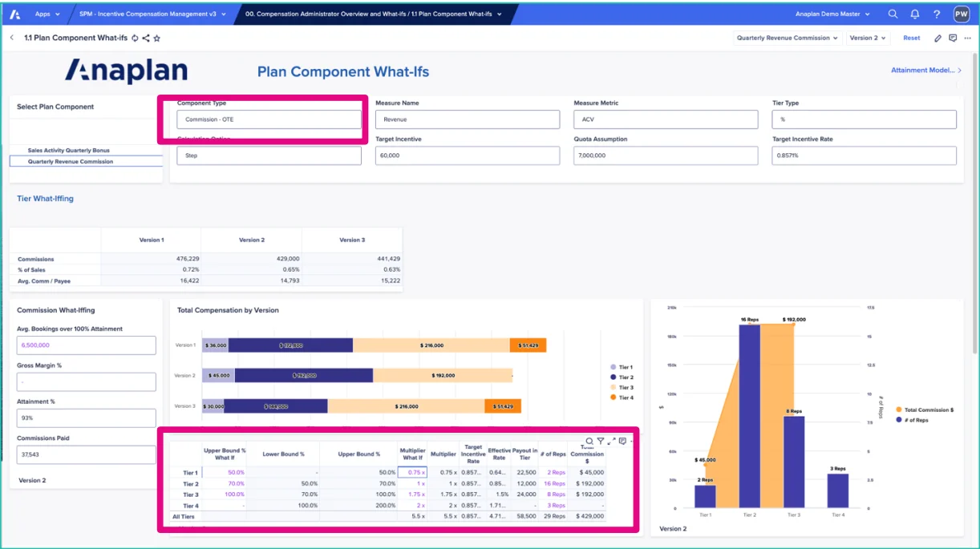This screenshot has width=980, height=549.
Task: Open the Apps dropdown
Action: tap(47, 14)
